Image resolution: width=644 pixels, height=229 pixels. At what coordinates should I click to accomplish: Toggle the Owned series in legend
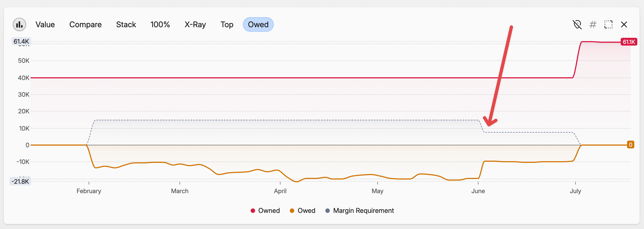tap(265, 211)
